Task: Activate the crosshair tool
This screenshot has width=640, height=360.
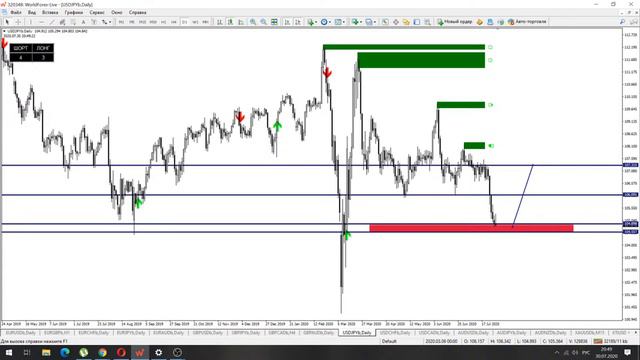Action: coord(18,22)
